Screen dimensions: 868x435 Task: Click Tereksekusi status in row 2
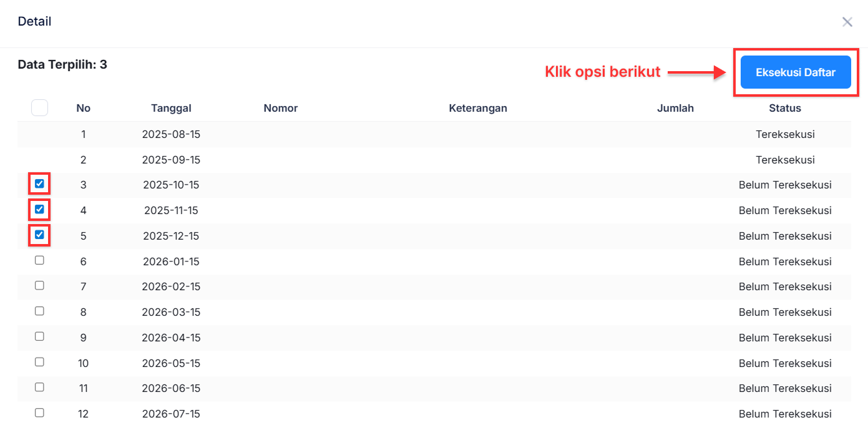(784, 160)
